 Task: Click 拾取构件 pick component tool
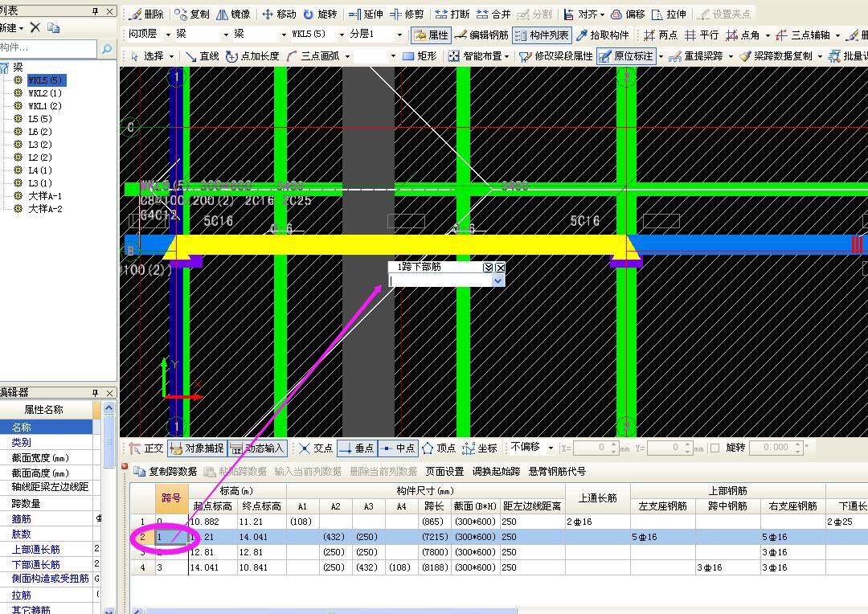[x=602, y=35]
